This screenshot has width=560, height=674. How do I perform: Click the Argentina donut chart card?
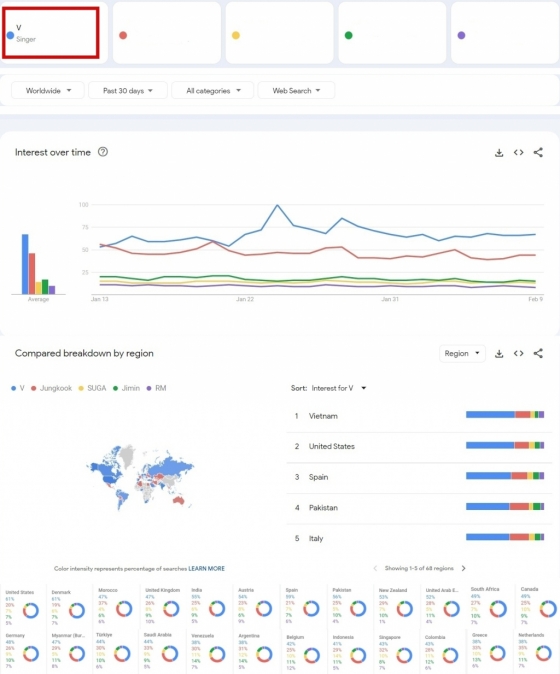257,652
